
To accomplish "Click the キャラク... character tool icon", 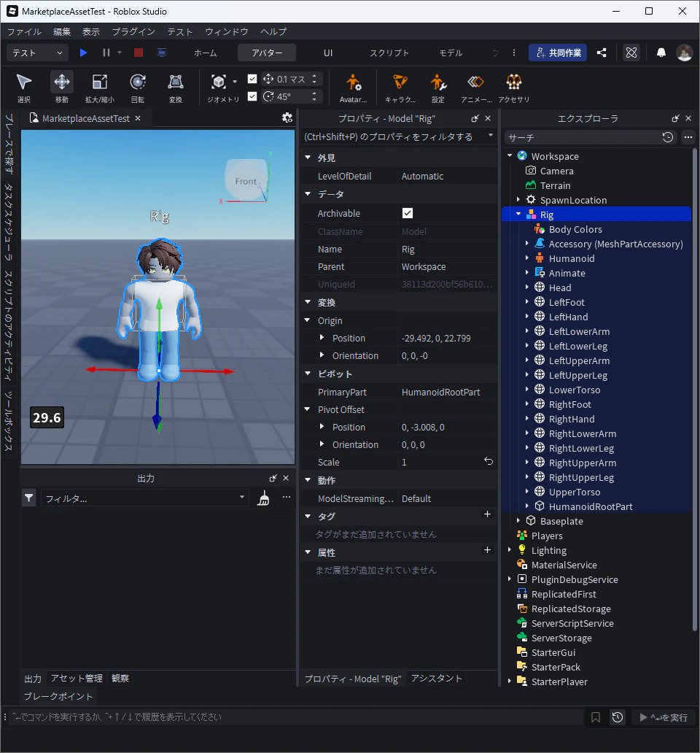I will [400, 88].
